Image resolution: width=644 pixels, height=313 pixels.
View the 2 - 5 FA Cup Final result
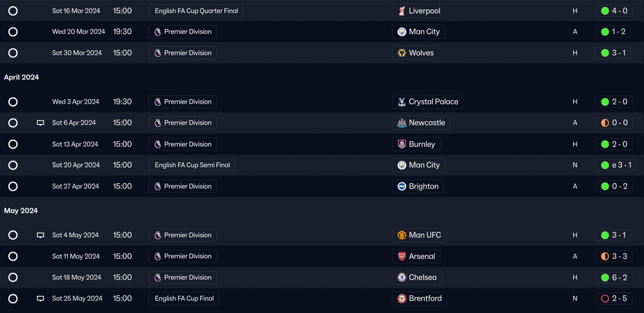click(613, 298)
